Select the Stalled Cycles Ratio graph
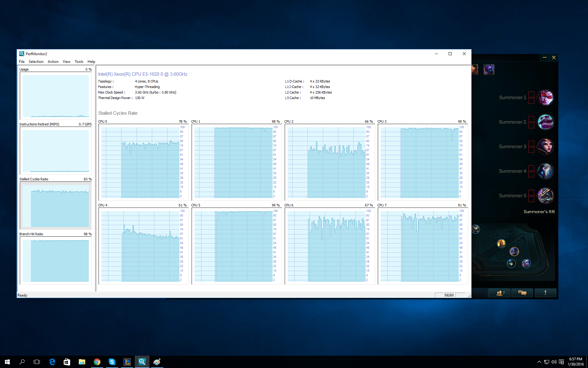 56,206
